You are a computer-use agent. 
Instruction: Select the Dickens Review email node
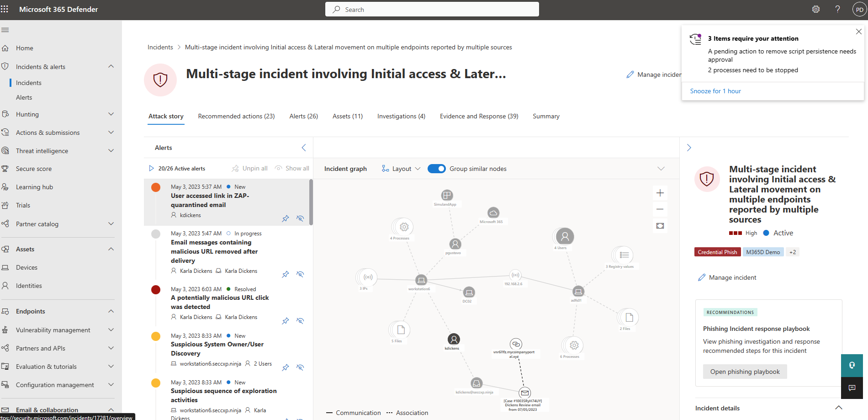[x=525, y=393]
